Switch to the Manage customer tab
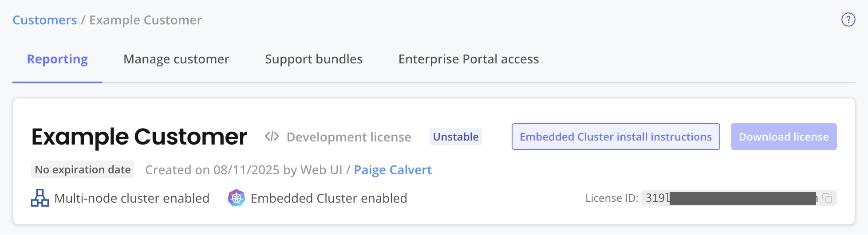Screen dimensions: 868x235 pos(176,59)
